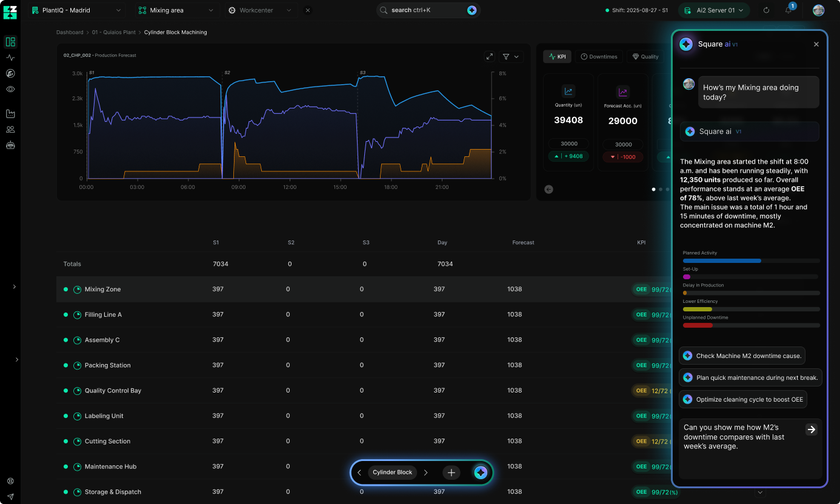The height and width of the screenshot is (504, 840).
Task: Click the Unplanned Downtime red progress bar
Action: click(x=698, y=325)
